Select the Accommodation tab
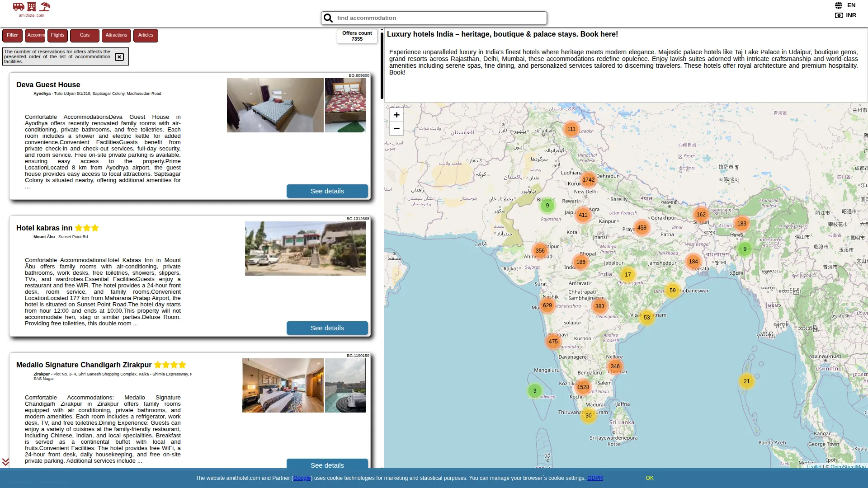This screenshot has width=868, height=488. pos(36,35)
